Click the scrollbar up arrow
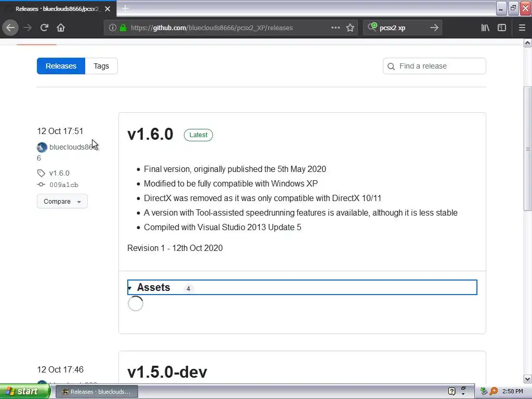 click(x=528, y=43)
